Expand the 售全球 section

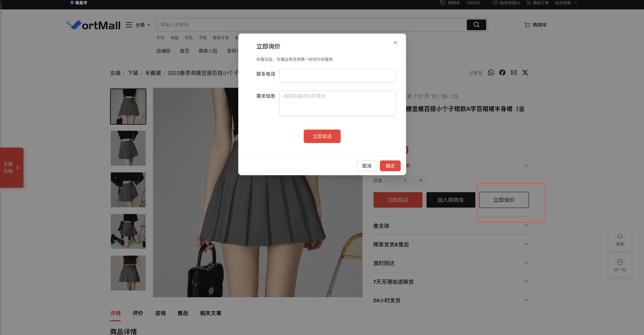tap(526, 226)
